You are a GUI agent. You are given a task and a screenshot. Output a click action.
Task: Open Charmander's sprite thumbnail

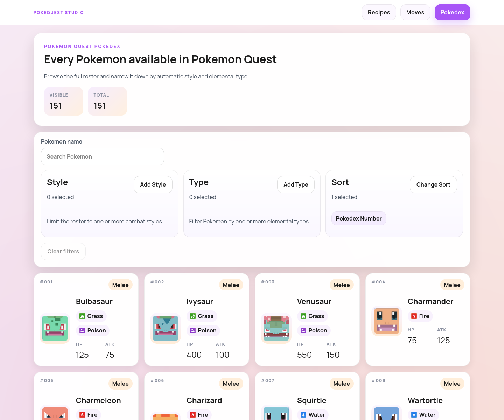point(387,321)
